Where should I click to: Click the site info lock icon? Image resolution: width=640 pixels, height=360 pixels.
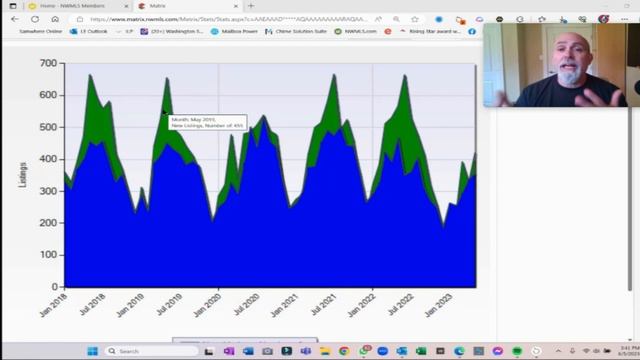click(80, 19)
